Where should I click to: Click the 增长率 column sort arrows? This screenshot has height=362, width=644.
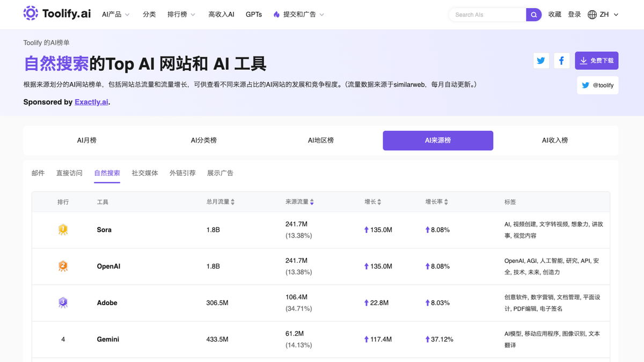[x=446, y=202]
